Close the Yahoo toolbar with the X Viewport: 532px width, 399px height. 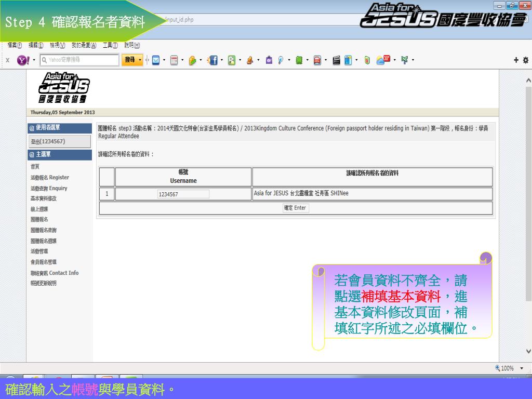point(7,60)
